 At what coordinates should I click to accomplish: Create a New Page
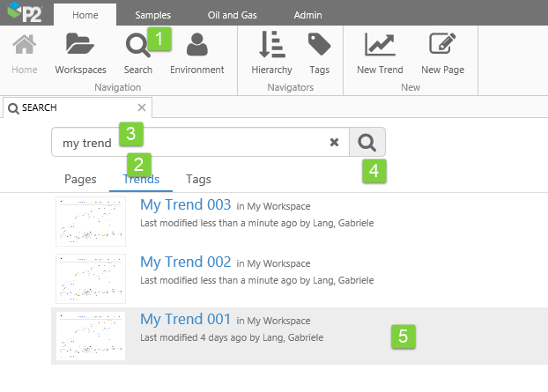point(442,46)
